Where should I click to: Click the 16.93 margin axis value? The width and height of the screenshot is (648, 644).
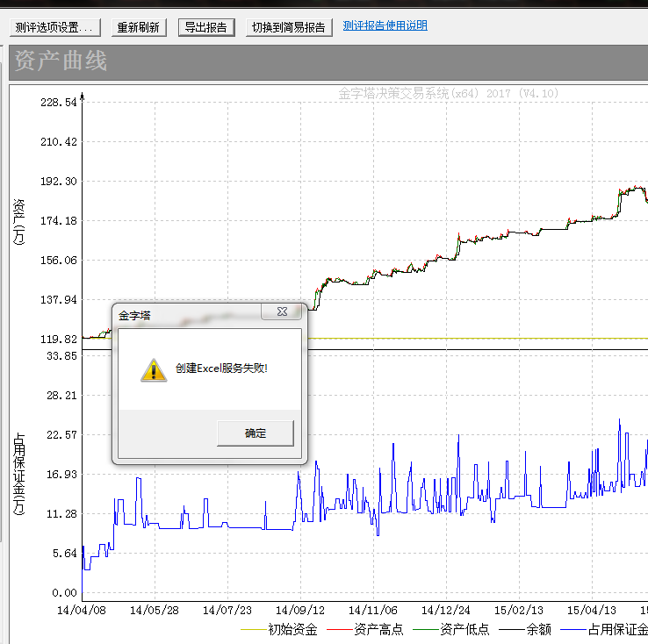click(61, 475)
